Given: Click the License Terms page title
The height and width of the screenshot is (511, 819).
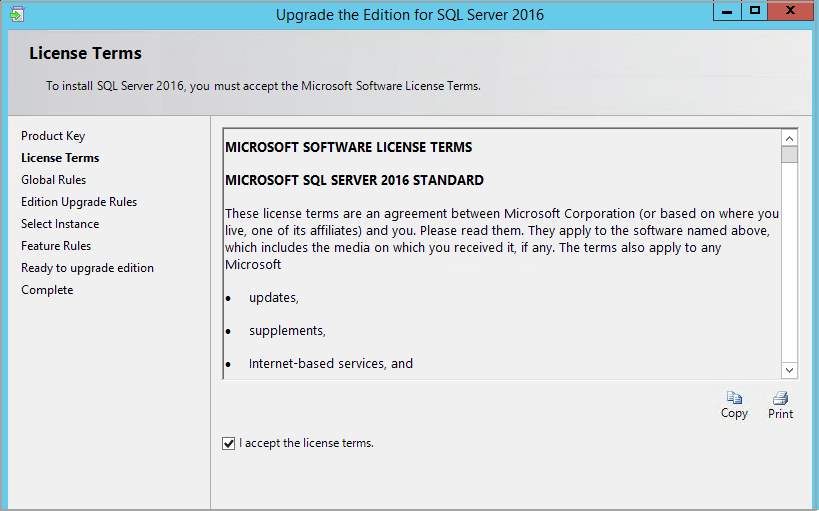Looking at the screenshot, I should coord(85,53).
